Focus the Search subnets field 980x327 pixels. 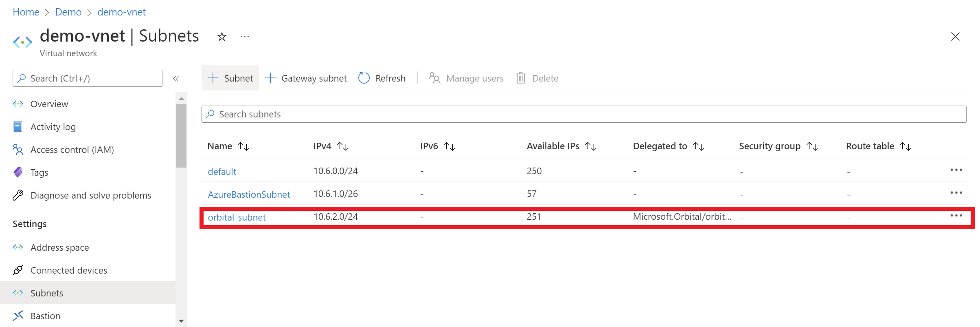584,114
